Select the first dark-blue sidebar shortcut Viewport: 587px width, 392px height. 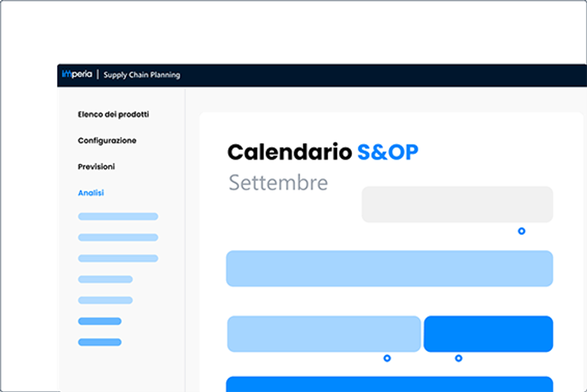pos(99,321)
